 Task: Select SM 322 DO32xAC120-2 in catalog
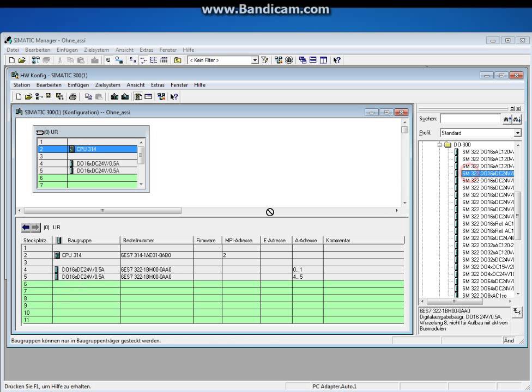(x=487, y=246)
